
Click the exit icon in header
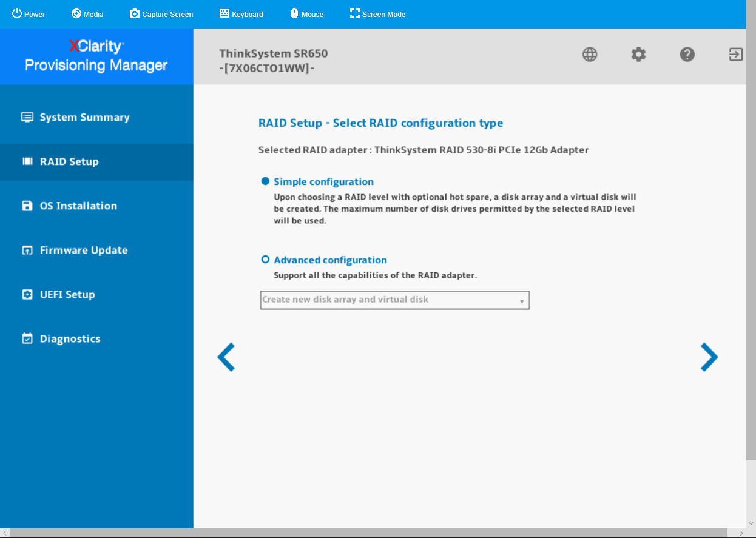click(735, 55)
